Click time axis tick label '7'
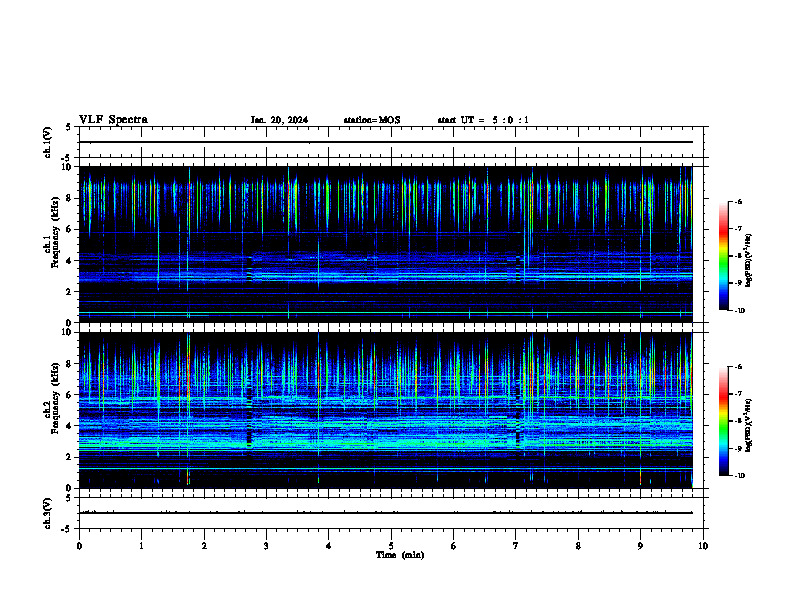Image resolution: width=792 pixels, height=612 pixels. [x=516, y=546]
